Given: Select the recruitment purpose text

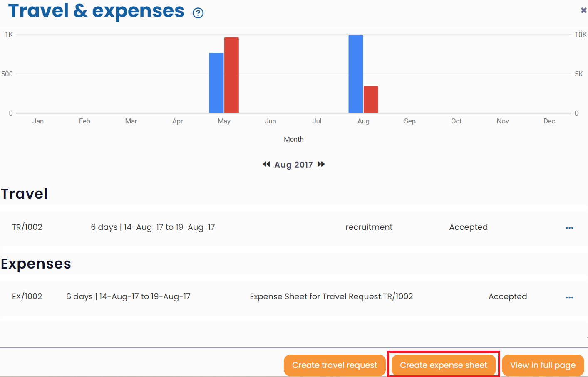Looking at the screenshot, I should pyautogui.click(x=369, y=227).
